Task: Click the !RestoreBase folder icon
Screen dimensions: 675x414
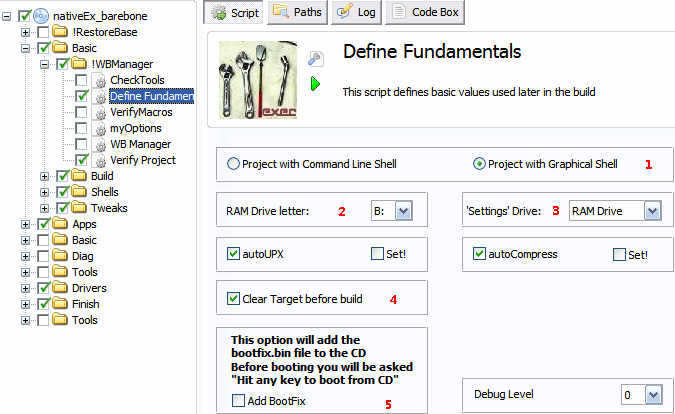Action: (60, 31)
